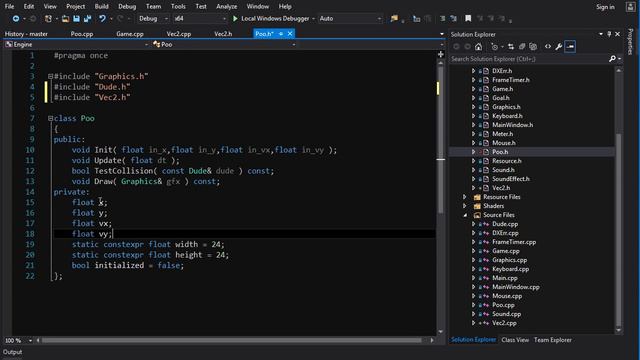This screenshot has height=360, width=640.
Task: Pin the Poo.h tab
Action: pos(281,34)
